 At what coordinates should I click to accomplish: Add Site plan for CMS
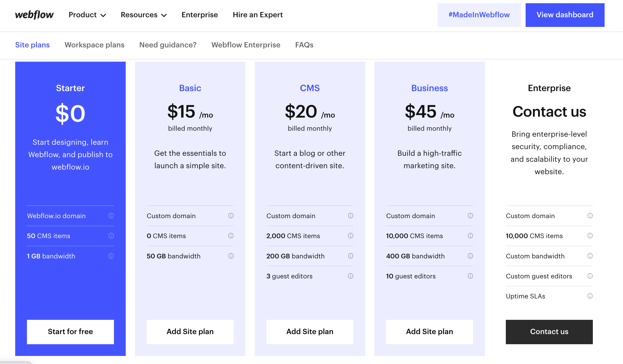pyautogui.click(x=310, y=332)
